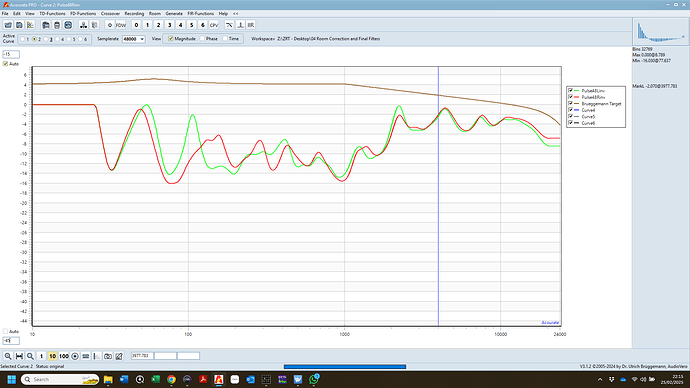Viewport: 690px width, 388px height.
Task: Hide the Brueggemann Target curve in legend
Action: pyautogui.click(x=570, y=103)
